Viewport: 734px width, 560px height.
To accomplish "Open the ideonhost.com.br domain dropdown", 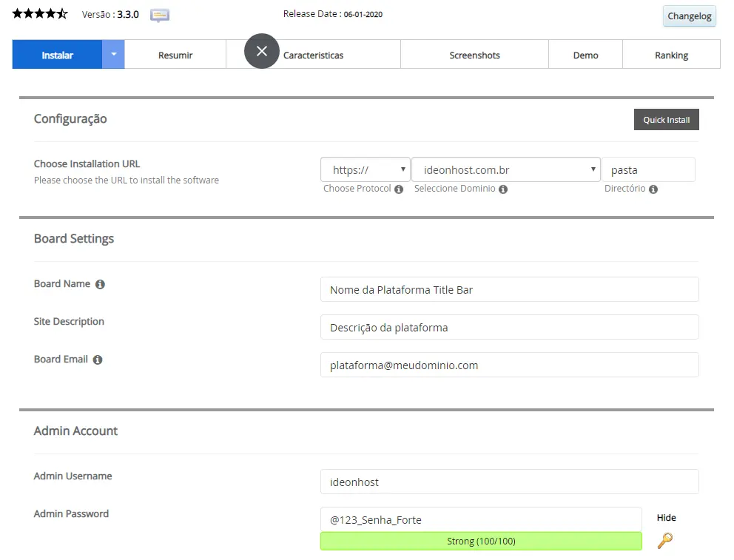I will [505, 169].
